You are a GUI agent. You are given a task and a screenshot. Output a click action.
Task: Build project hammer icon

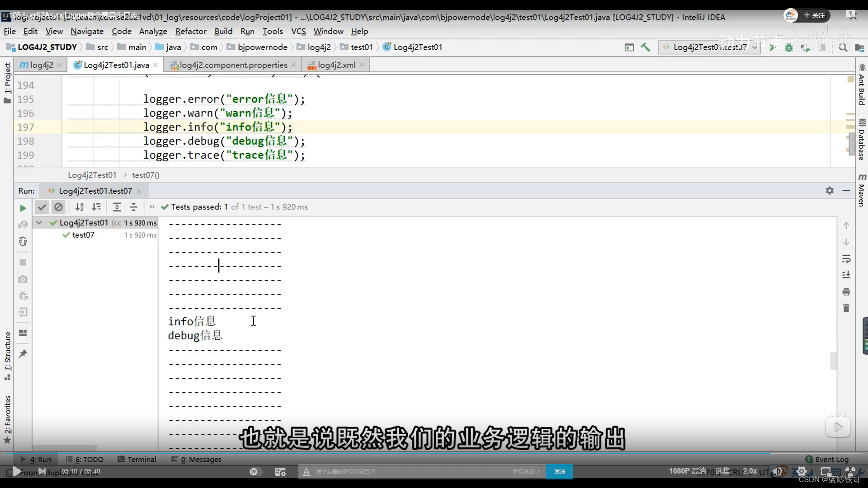click(x=646, y=47)
